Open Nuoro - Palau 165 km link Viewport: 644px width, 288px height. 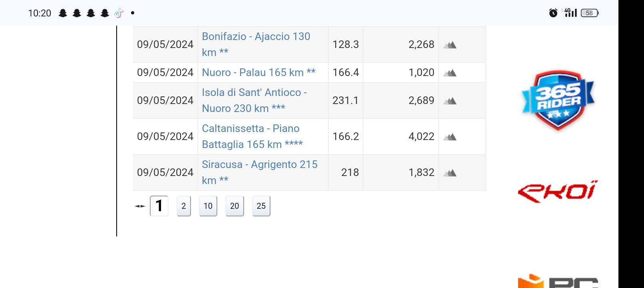(x=258, y=72)
